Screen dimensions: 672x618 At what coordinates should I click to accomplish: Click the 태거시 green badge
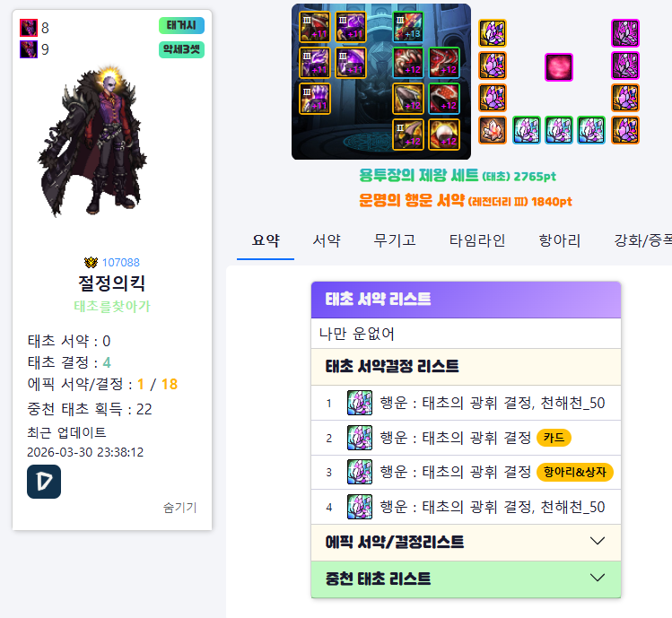(182, 25)
